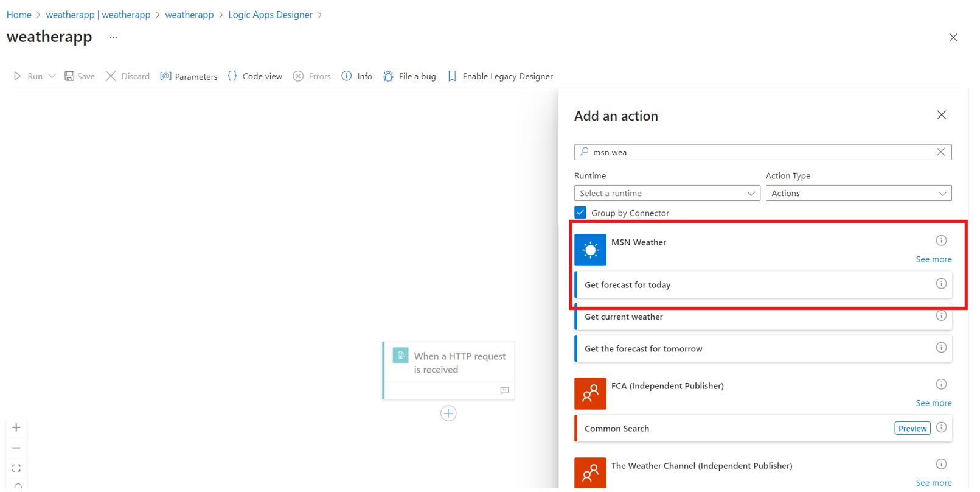Open the Run dropdown chevron
Viewport: 980px width, 492px height.
coord(52,76)
